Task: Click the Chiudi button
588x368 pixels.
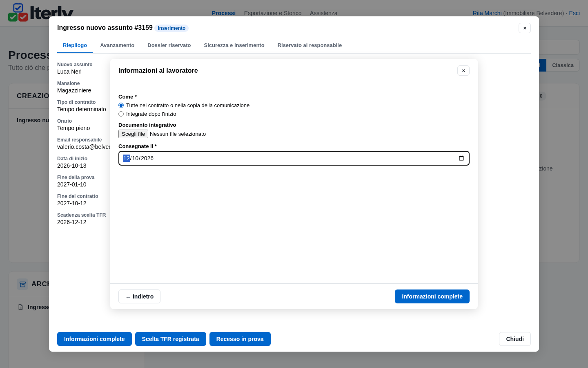Action: pyautogui.click(x=514, y=339)
